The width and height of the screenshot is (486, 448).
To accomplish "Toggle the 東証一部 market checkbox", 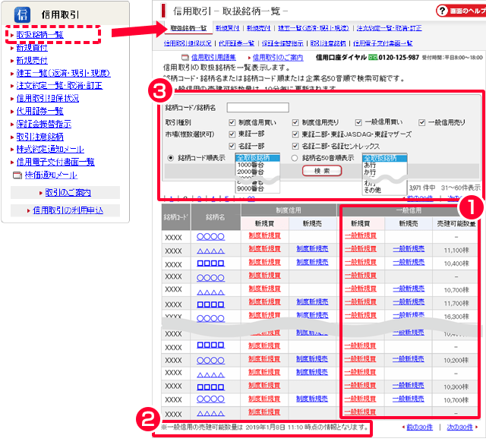I will 232,134.
